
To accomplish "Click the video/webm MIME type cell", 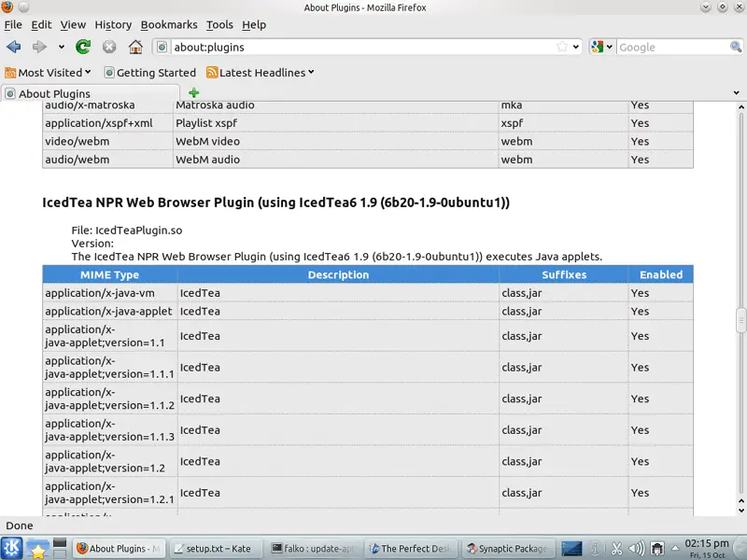I will click(107, 142).
